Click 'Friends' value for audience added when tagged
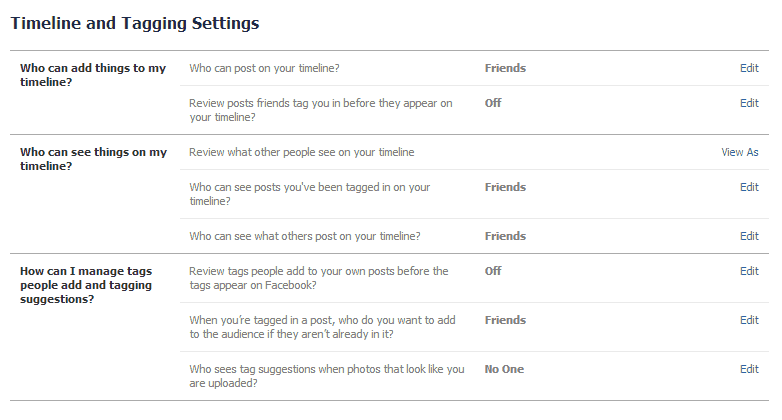 (x=505, y=320)
